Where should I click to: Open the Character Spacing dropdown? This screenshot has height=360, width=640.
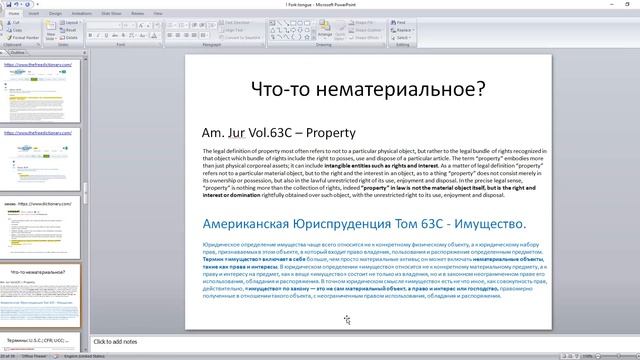point(132,36)
